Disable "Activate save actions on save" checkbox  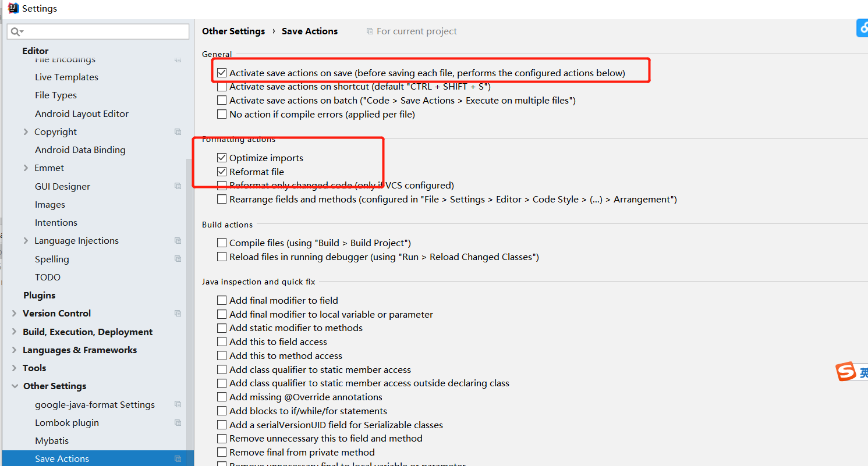222,73
